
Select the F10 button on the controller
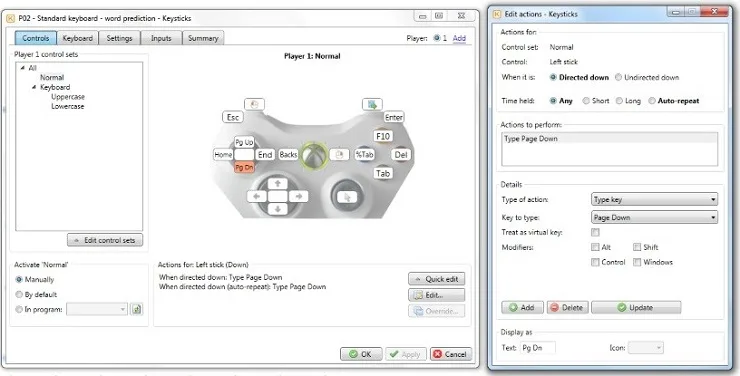[x=383, y=136]
